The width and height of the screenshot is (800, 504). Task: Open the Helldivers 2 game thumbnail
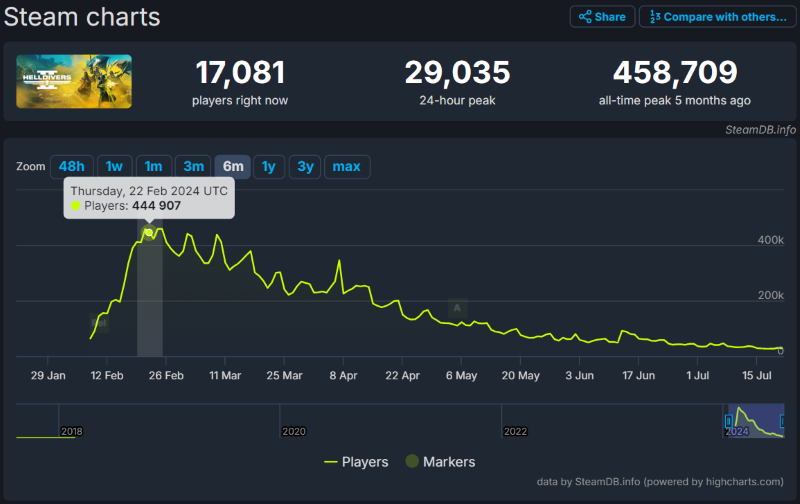pos(74,81)
